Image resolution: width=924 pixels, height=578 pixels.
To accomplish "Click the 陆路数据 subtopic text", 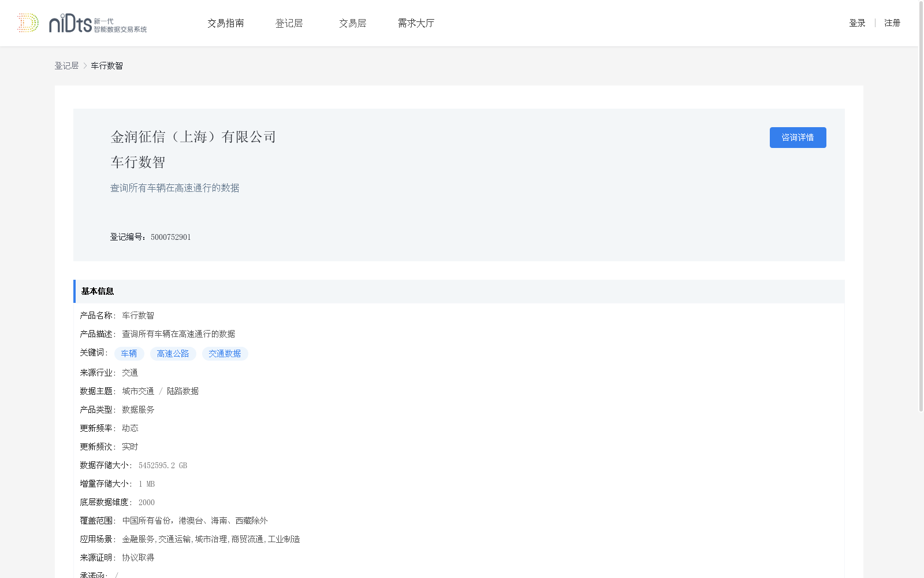I will pyautogui.click(x=183, y=391).
